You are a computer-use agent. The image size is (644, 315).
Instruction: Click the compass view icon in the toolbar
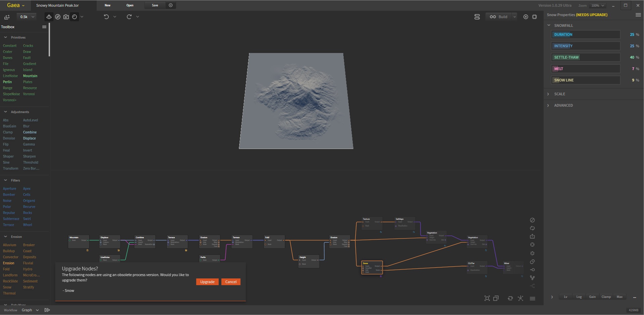pos(58,17)
